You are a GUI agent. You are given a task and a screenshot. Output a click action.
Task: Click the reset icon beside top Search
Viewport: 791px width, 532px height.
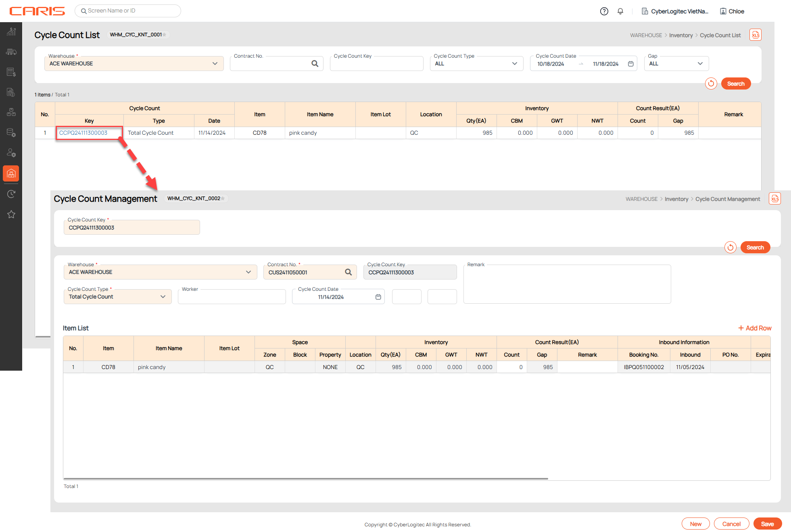711,83
